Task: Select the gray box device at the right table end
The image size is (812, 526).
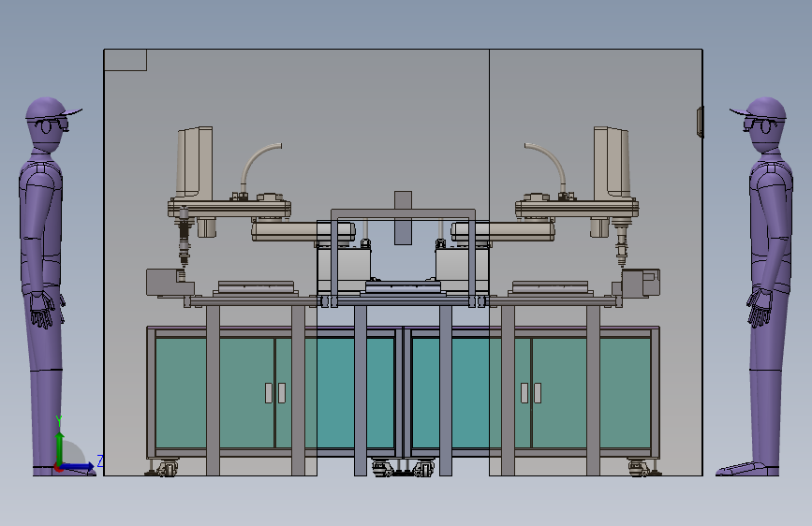Action: click(637, 284)
